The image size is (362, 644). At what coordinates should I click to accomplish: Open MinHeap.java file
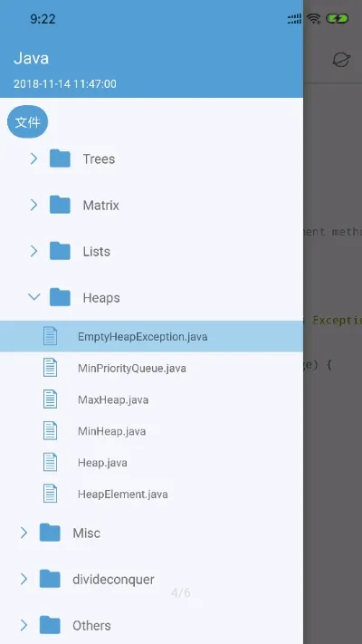pyautogui.click(x=151, y=431)
